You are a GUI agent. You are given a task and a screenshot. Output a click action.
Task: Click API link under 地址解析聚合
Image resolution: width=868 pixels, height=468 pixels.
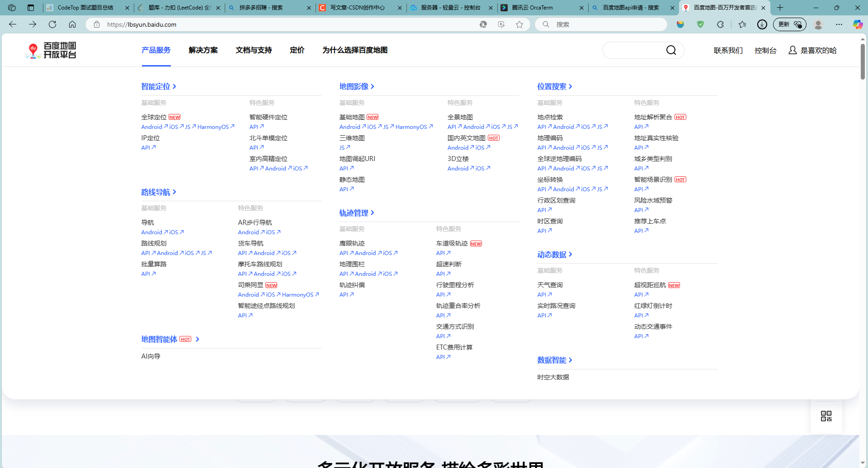pyautogui.click(x=641, y=127)
